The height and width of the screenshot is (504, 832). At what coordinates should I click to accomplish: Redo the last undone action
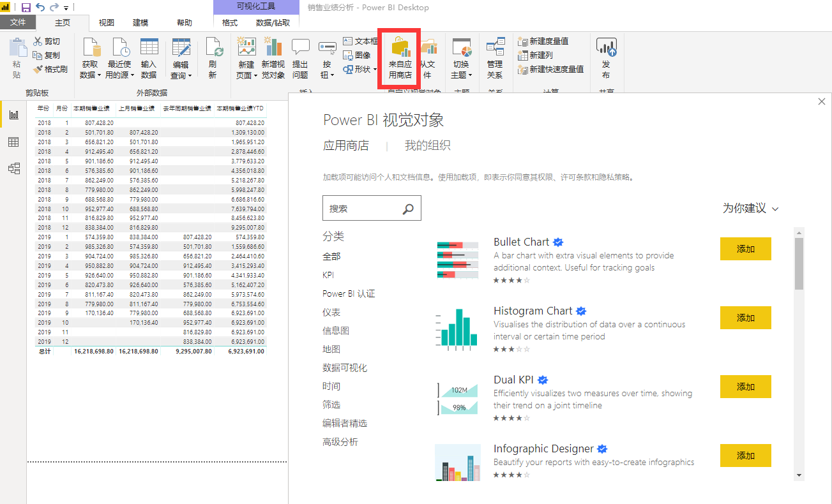[x=54, y=8]
